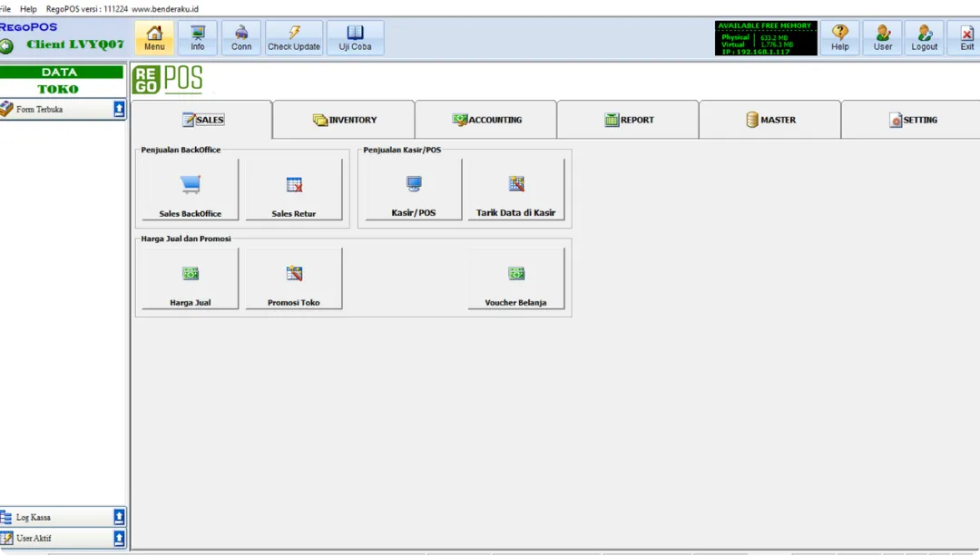Expand the Form Terbuka panel arrow
The width and height of the screenshot is (980, 556).
[x=119, y=110]
